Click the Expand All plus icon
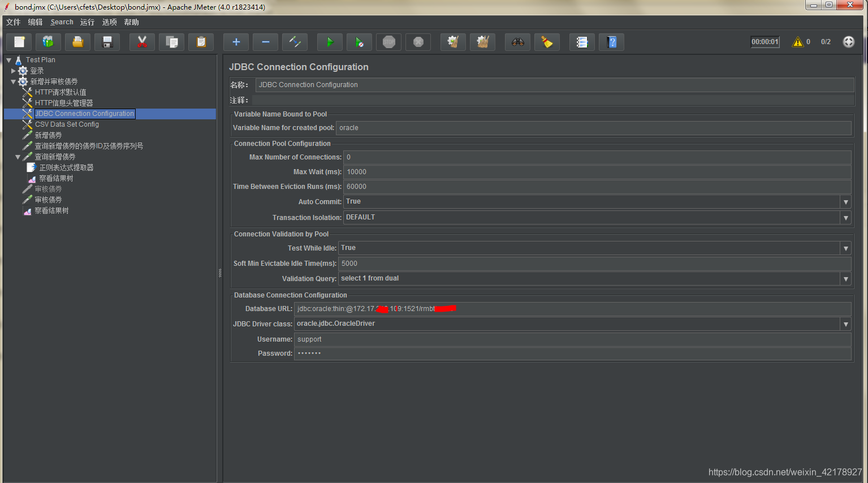Screen dimensions: 868x483 pos(236,42)
